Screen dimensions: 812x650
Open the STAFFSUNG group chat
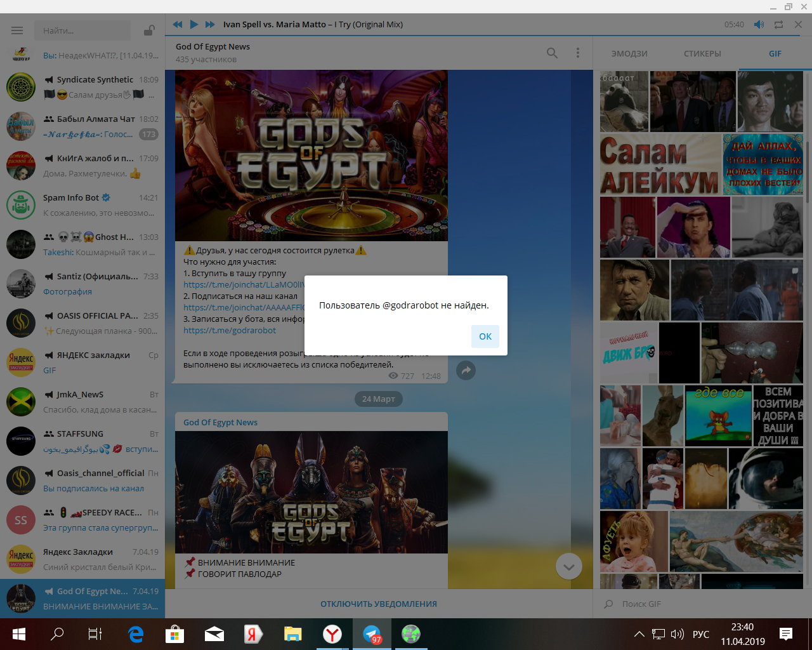(x=82, y=441)
